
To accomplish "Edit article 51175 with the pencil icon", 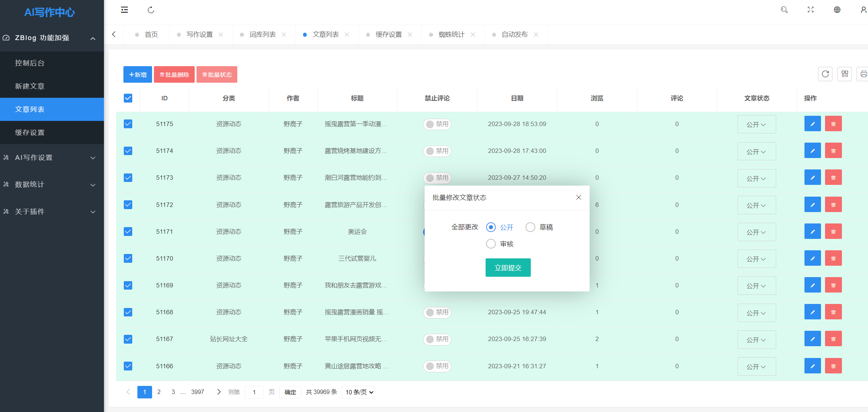I will coord(813,124).
